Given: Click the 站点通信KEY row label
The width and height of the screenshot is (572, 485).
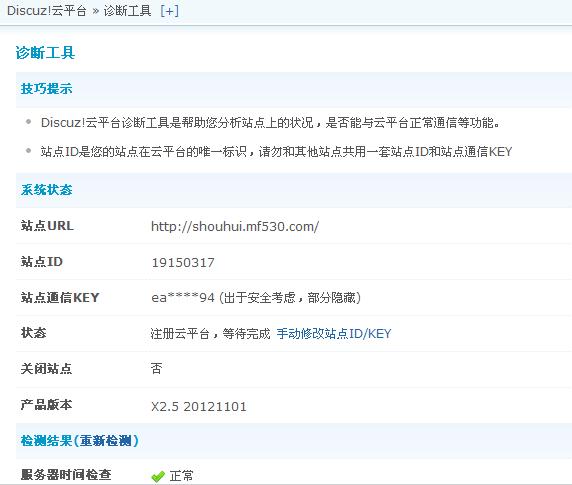Looking at the screenshot, I should 60,298.
